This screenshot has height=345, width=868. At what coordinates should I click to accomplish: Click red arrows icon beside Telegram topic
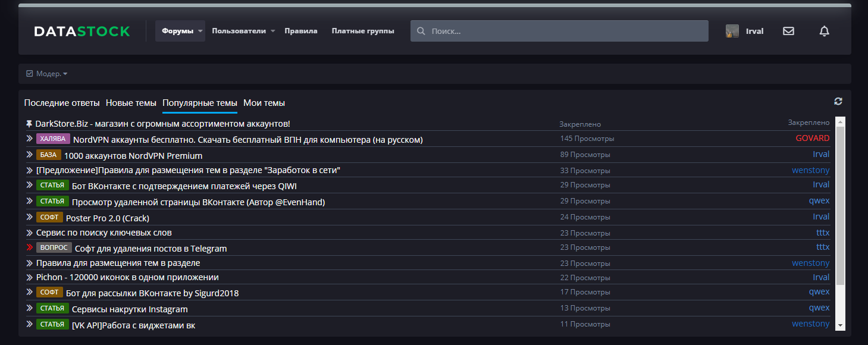tap(29, 247)
